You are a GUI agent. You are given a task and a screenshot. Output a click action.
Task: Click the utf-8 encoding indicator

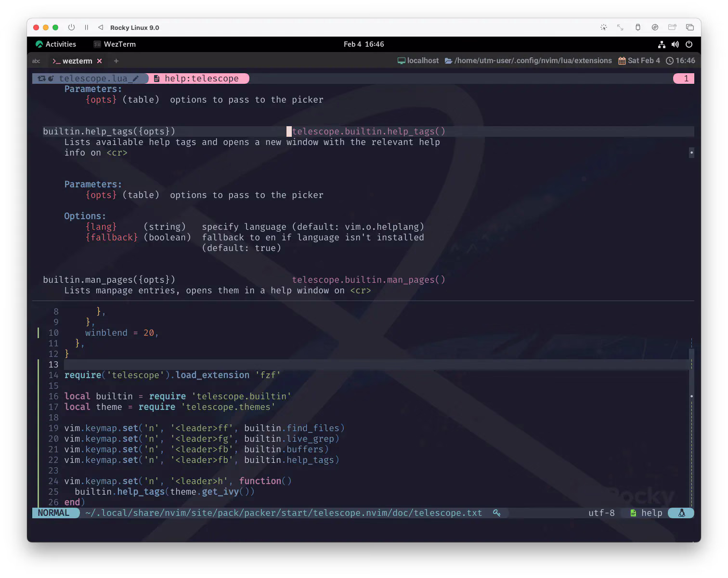(601, 513)
